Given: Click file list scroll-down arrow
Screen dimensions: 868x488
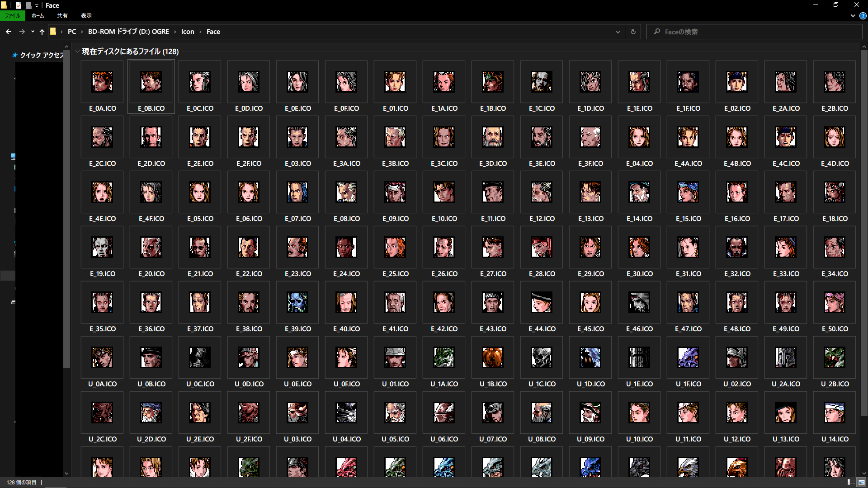Looking at the screenshot, I should coord(864,474).
